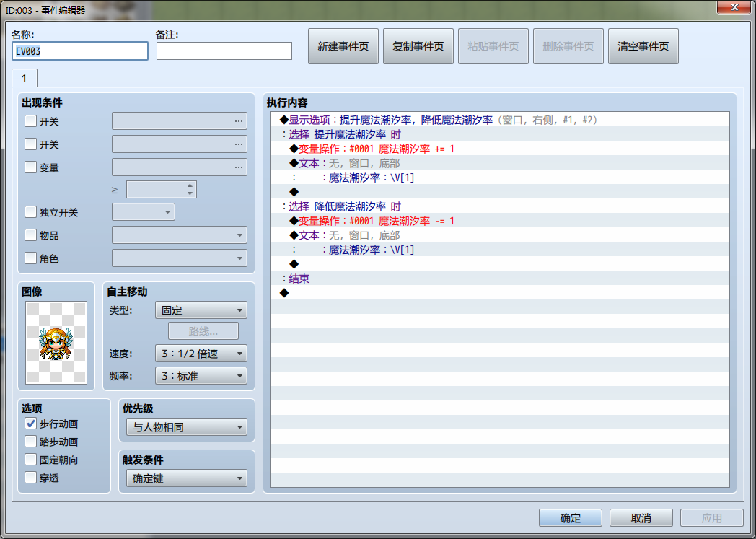
Task: Select the 结束 line in the command list
Action: (500, 279)
